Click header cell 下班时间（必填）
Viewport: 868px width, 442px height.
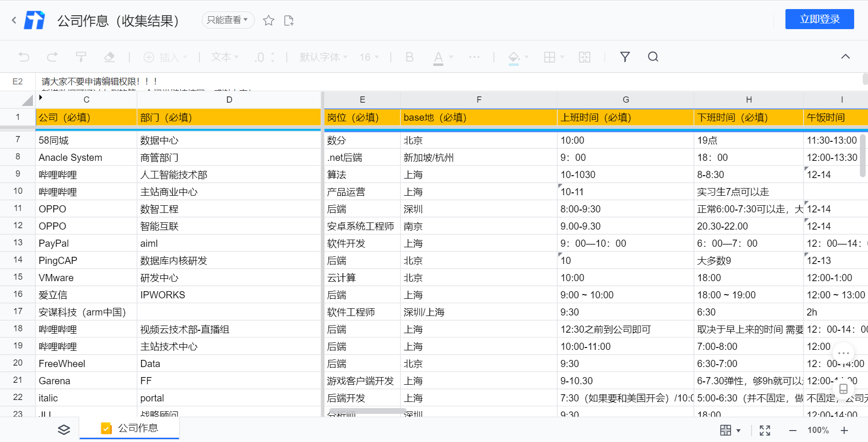[749, 117]
